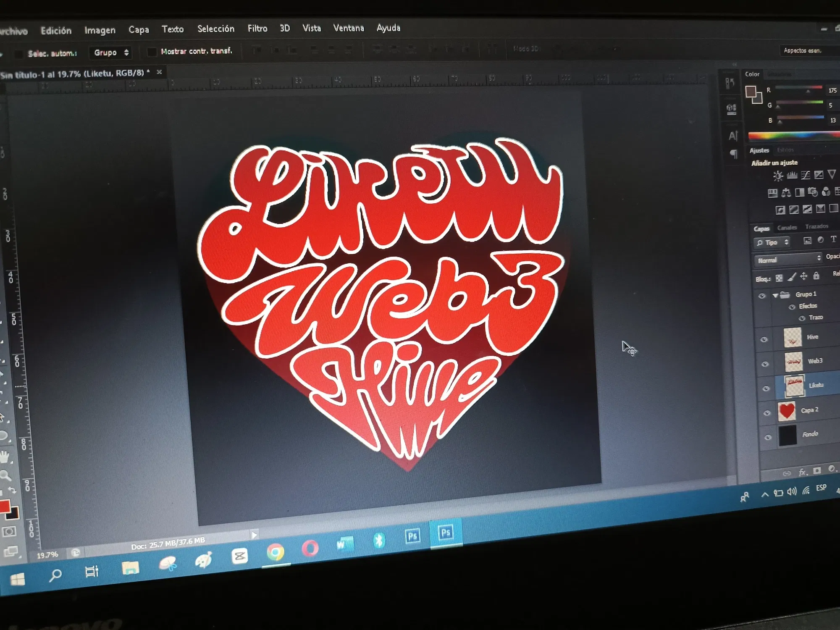
Task: Add a Posterize adjustment
Action: point(794,210)
